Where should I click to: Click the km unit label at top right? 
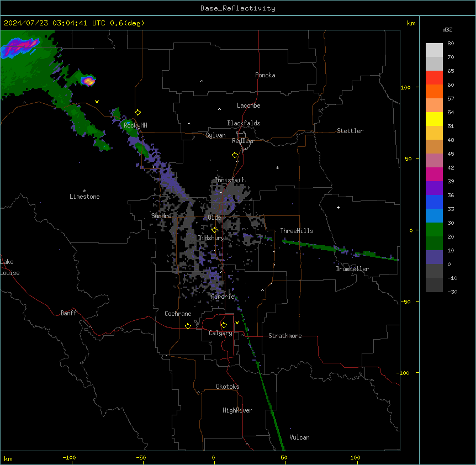tap(411, 23)
